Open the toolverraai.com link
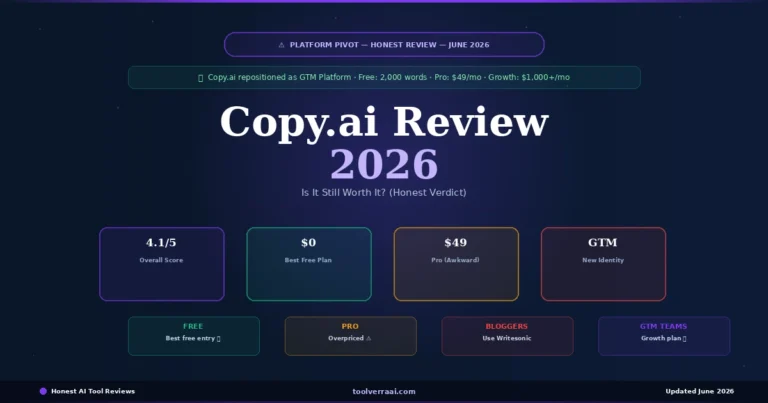This screenshot has height=403, width=768. pyautogui.click(x=384, y=391)
